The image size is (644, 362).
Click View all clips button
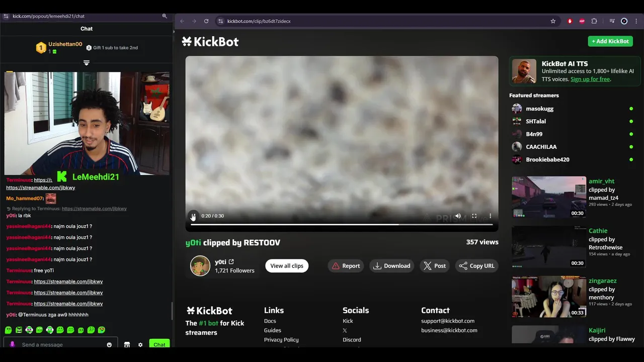pyautogui.click(x=287, y=266)
